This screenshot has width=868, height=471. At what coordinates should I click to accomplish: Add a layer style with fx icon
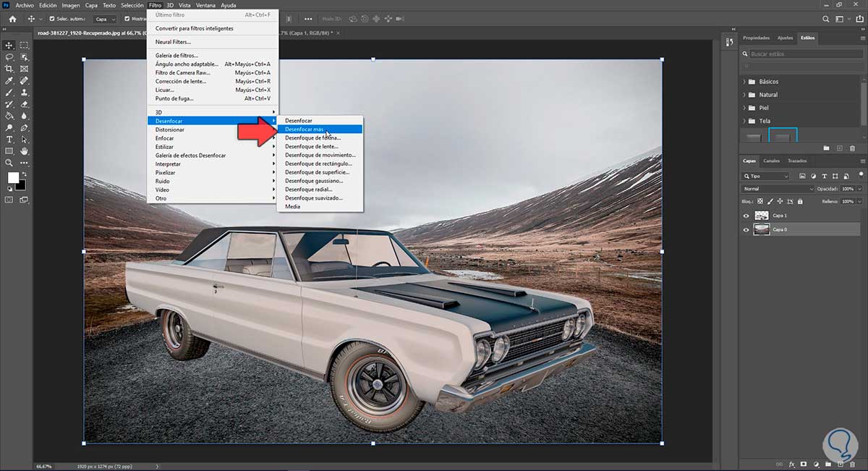(x=791, y=464)
